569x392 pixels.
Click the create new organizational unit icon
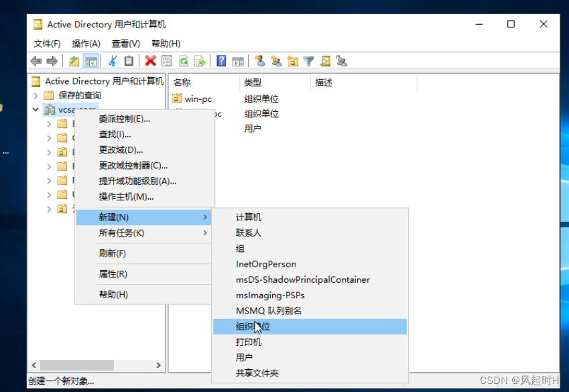coord(292,61)
